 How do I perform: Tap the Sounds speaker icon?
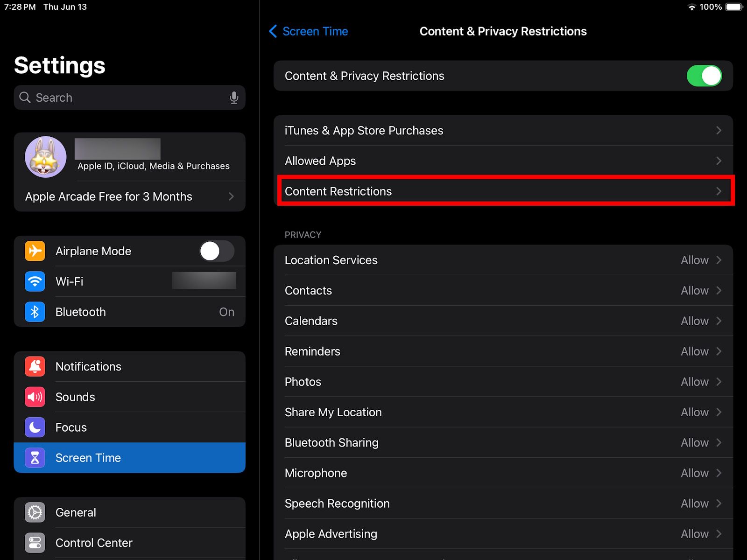[x=35, y=397]
